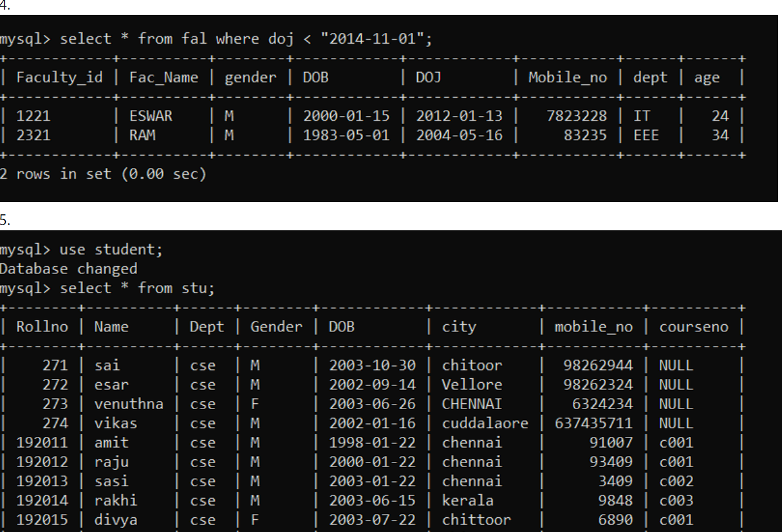782x532 pixels.
Task: Click the student name venuthna
Action: (x=129, y=403)
